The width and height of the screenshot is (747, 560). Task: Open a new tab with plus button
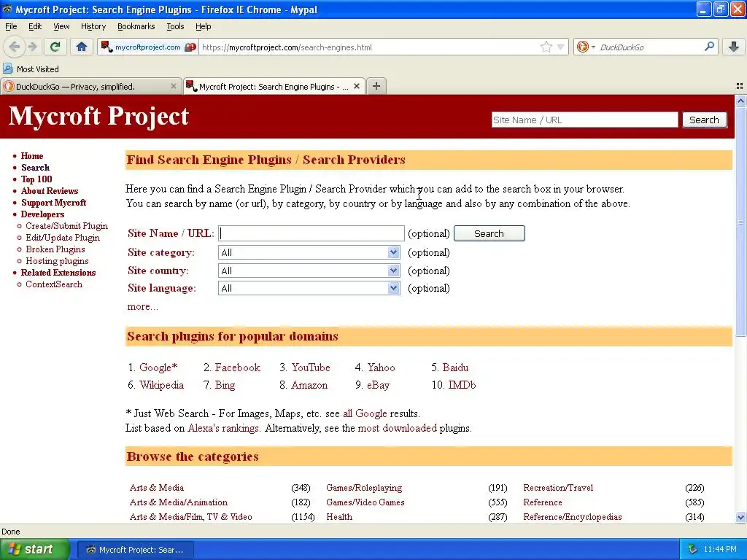376,86
